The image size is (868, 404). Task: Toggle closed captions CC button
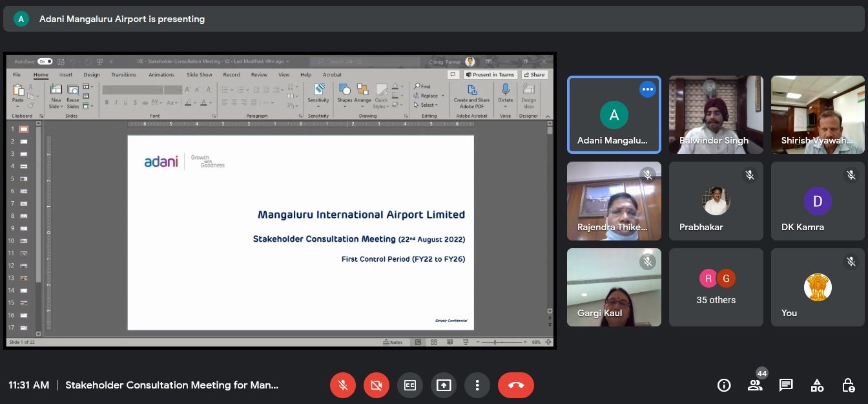pos(410,385)
